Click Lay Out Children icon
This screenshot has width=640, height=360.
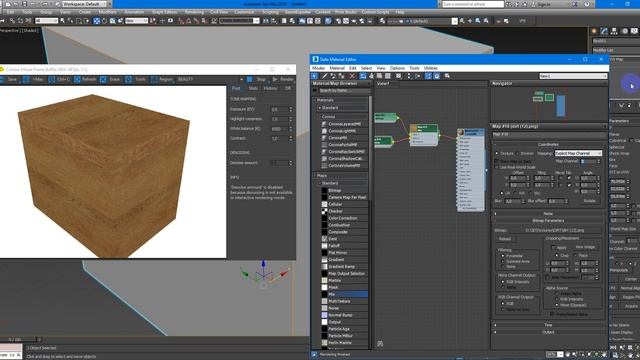pyautogui.click(x=418, y=76)
